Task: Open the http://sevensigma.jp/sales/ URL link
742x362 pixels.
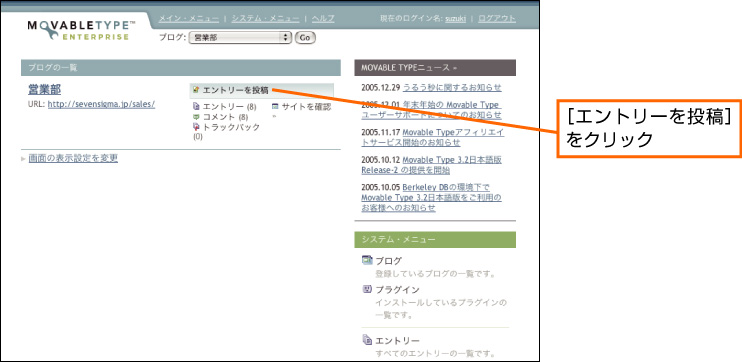Action: click(101, 104)
